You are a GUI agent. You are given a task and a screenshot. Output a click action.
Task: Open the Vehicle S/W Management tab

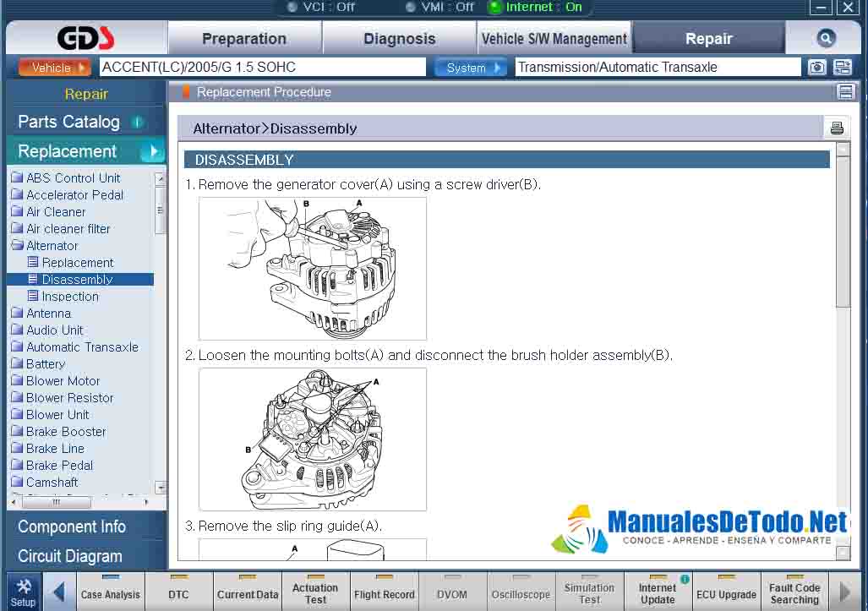coord(554,38)
